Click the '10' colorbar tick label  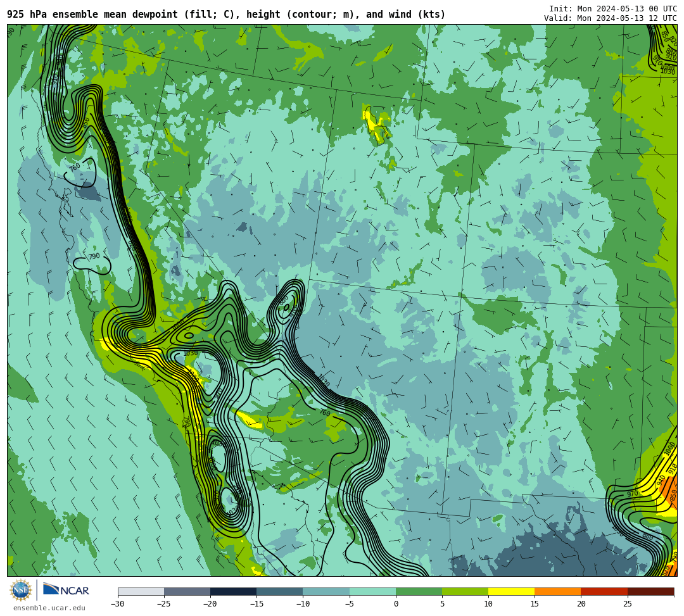(x=488, y=604)
